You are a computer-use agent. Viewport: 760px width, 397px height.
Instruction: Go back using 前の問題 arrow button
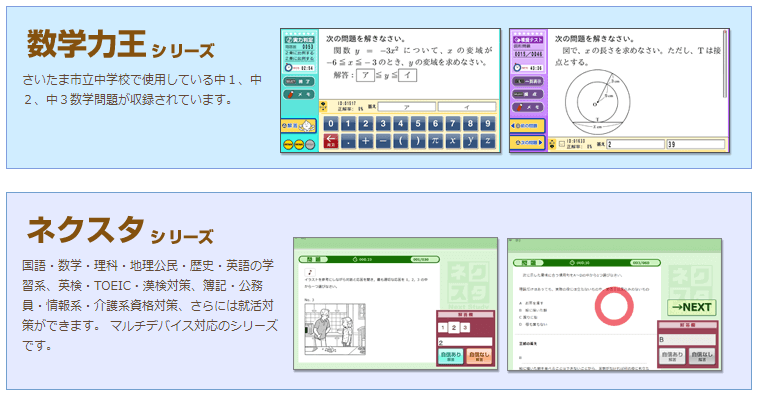pyautogui.click(x=528, y=126)
